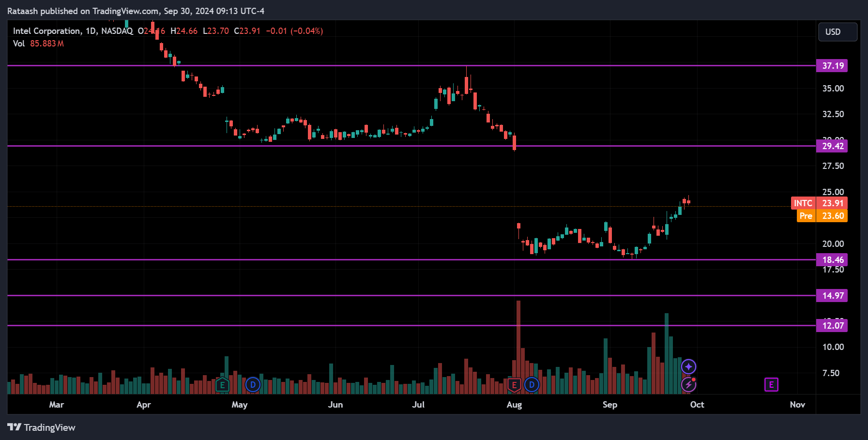Click the Vol indicator label
The width and height of the screenshot is (868, 440).
pos(19,44)
